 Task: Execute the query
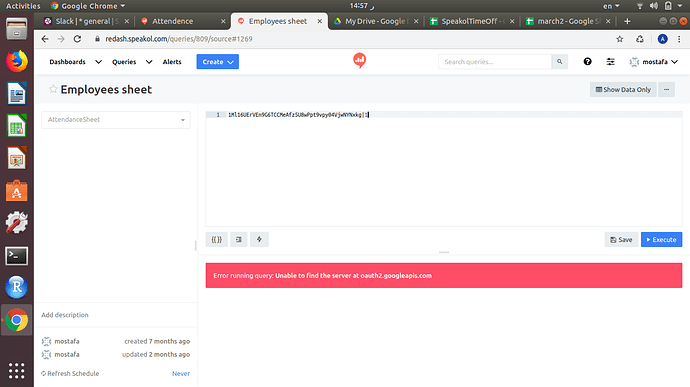[x=661, y=240]
